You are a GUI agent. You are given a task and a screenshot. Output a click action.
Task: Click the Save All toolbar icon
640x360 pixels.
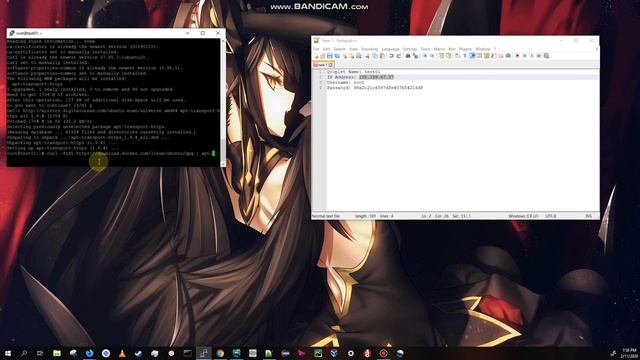(337, 56)
